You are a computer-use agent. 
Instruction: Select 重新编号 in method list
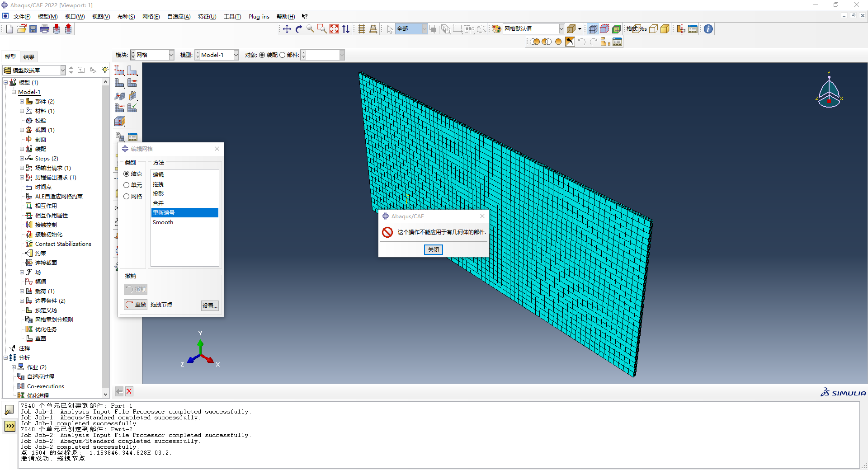(185, 213)
